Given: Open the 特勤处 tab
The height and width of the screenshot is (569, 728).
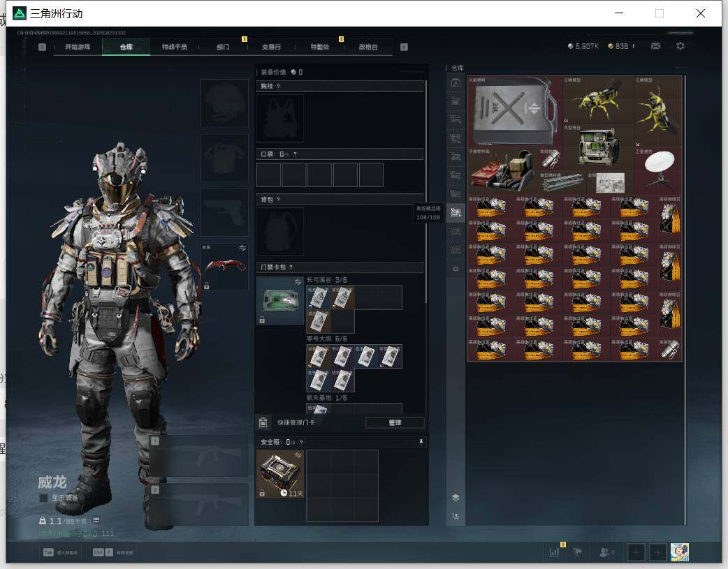Looking at the screenshot, I should [319, 47].
